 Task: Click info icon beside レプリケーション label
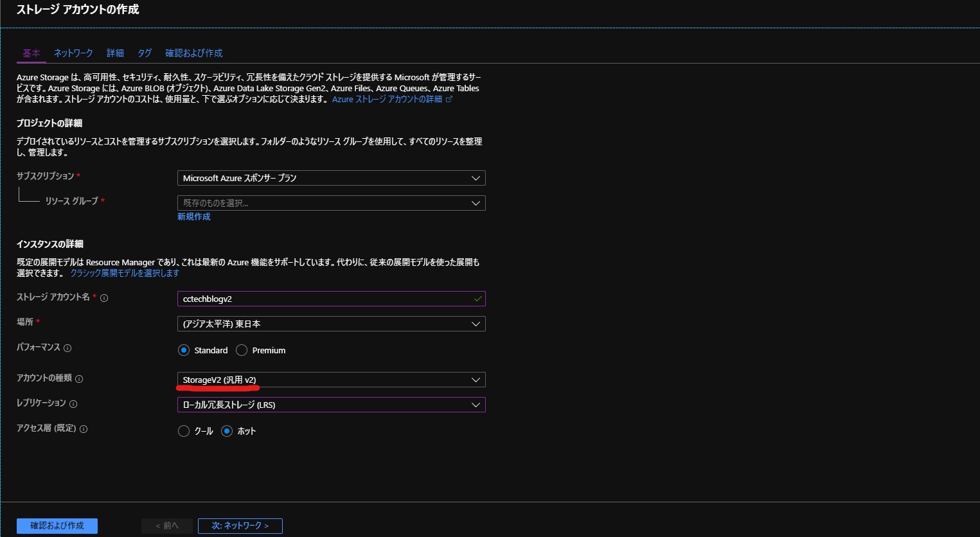coord(73,404)
